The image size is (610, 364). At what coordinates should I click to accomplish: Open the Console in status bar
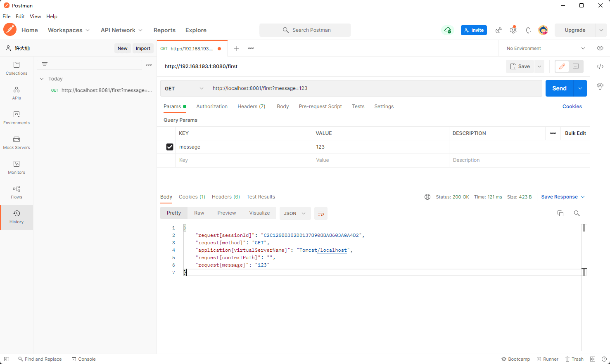pyautogui.click(x=83, y=359)
